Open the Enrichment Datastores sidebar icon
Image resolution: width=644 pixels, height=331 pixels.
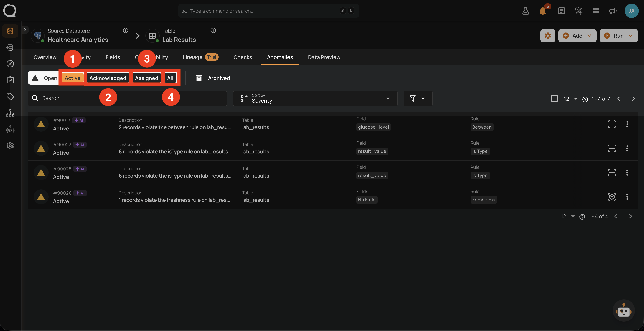pos(10,48)
